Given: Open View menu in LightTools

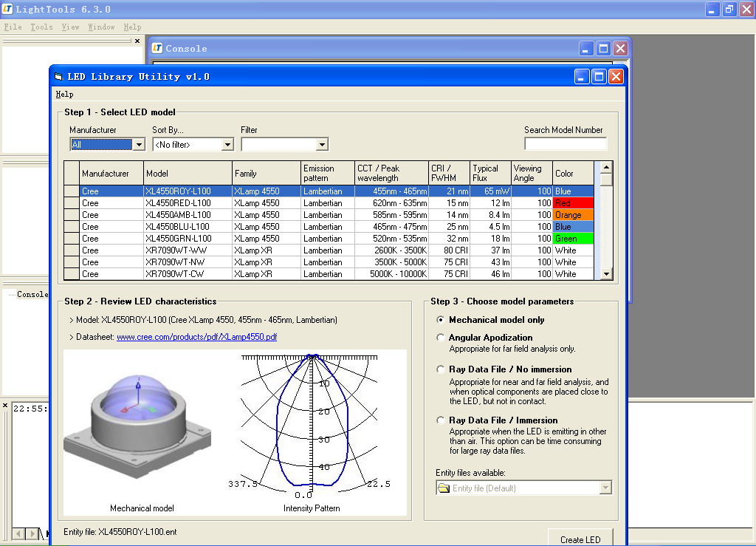Looking at the screenshot, I should (x=70, y=27).
